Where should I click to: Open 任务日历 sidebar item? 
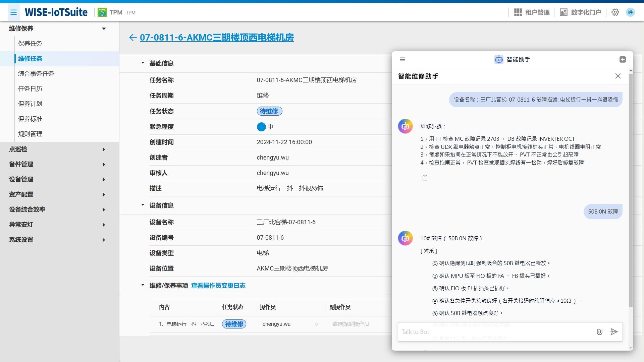[x=30, y=89]
